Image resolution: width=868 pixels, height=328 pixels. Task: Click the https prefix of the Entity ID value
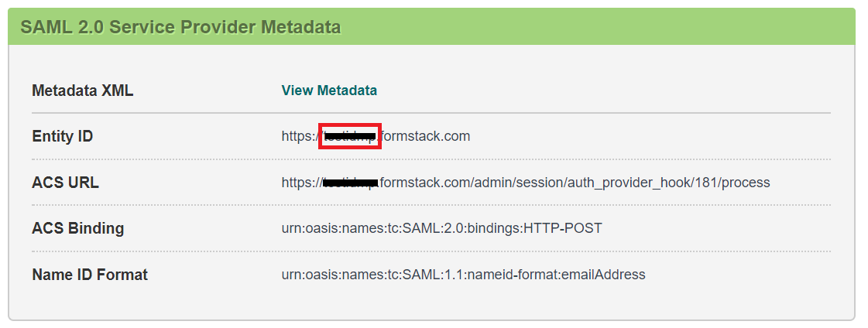(x=297, y=136)
